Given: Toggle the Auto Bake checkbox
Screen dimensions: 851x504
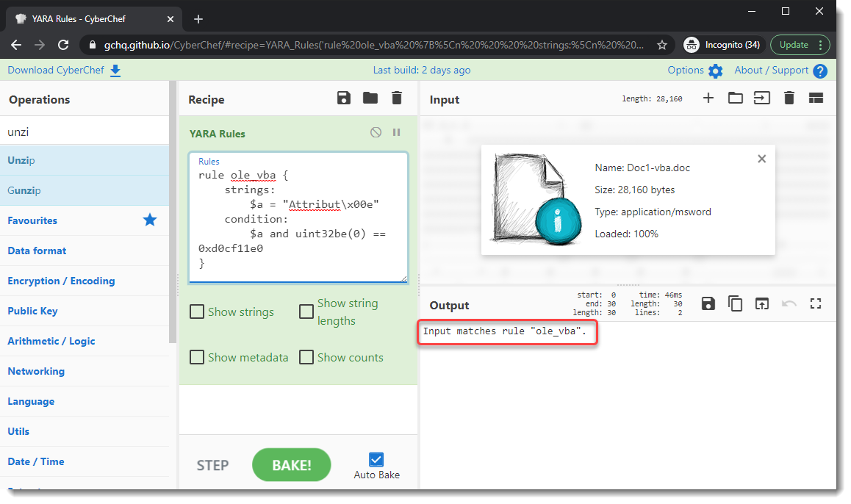Looking at the screenshot, I should coord(376,460).
